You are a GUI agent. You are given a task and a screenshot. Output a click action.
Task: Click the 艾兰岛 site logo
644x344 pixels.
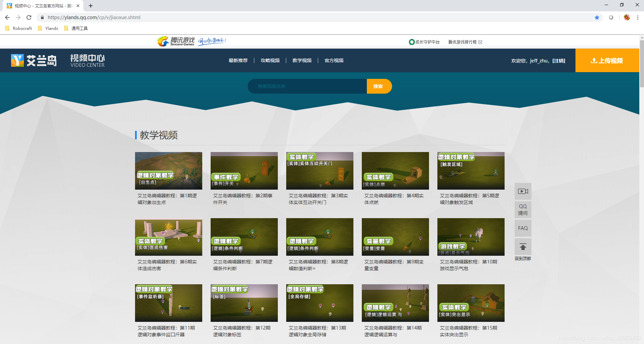34,60
